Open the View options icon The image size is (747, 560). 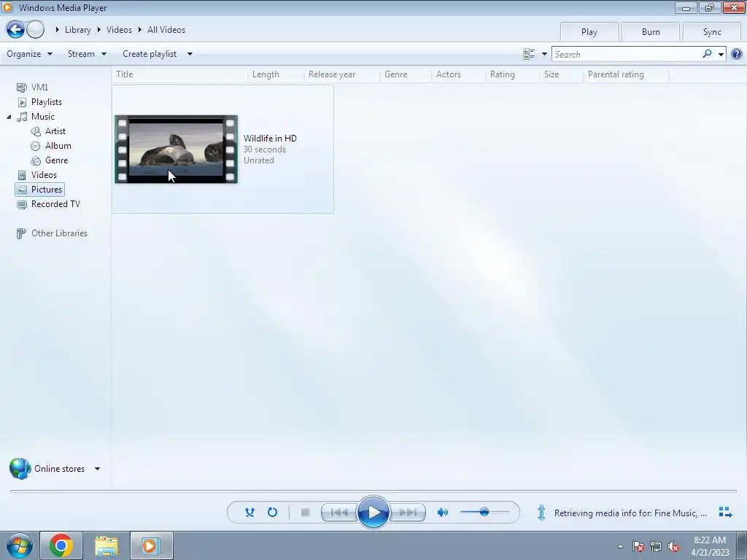point(529,54)
